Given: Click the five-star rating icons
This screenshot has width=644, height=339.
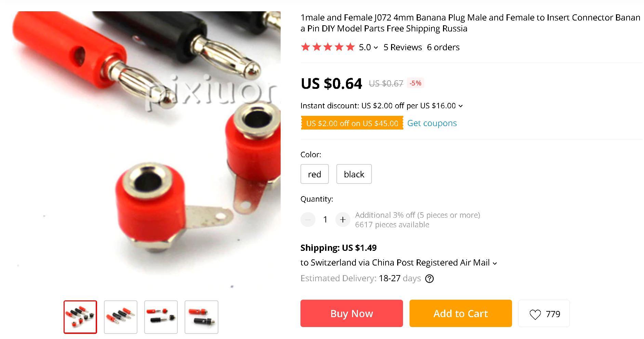Looking at the screenshot, I should tap(328, 47).
